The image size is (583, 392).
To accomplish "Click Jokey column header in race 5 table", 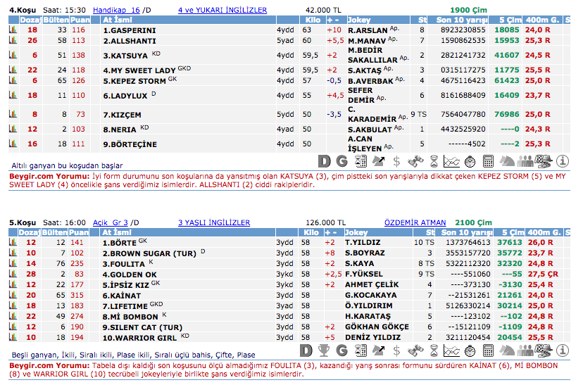I will click(357, 232).
